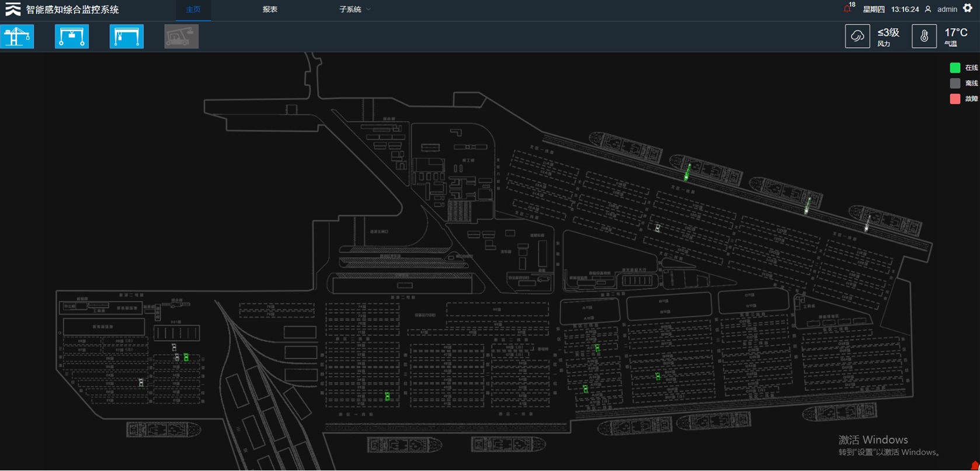
Task: Click the grayed-out reach stacker icon
Action: (x=181, y=36)
